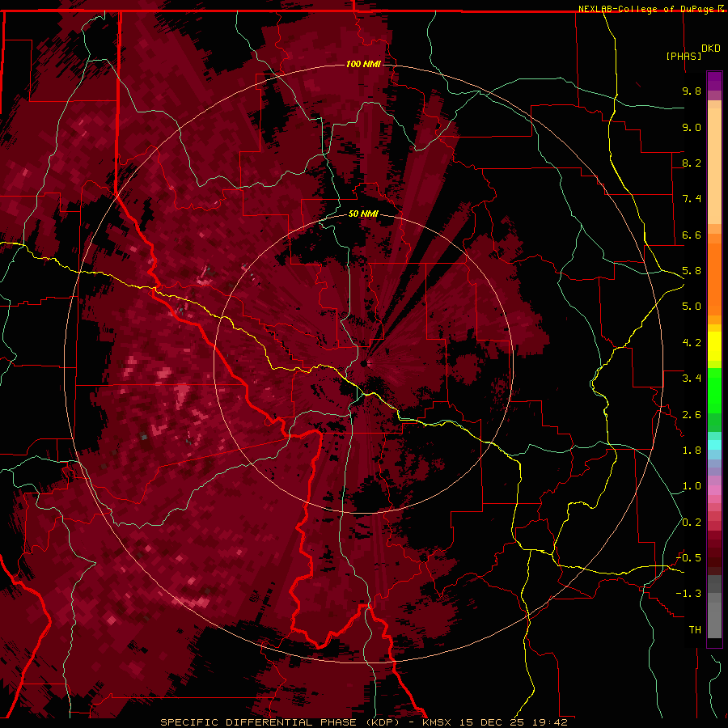The width and height of the screenshot is (728, 728).
Task: Pick the yellow band of the color scale
Action: coord(714,346)
